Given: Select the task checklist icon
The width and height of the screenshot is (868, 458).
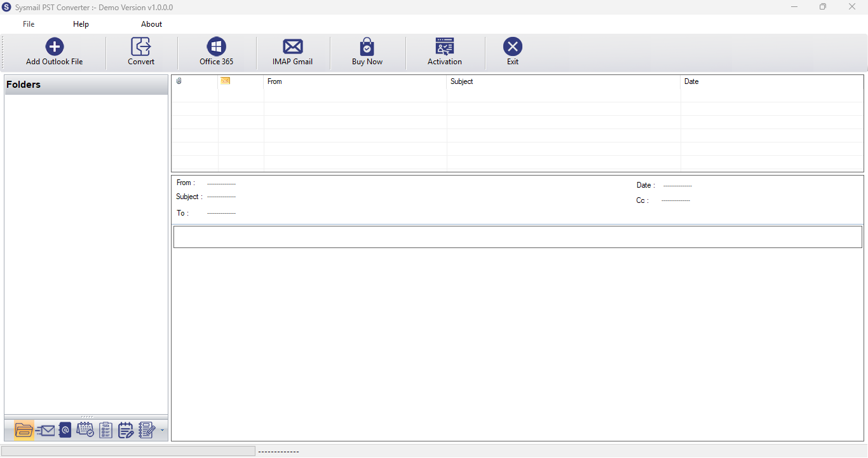Looking at the screenshot, I should 105,430.
